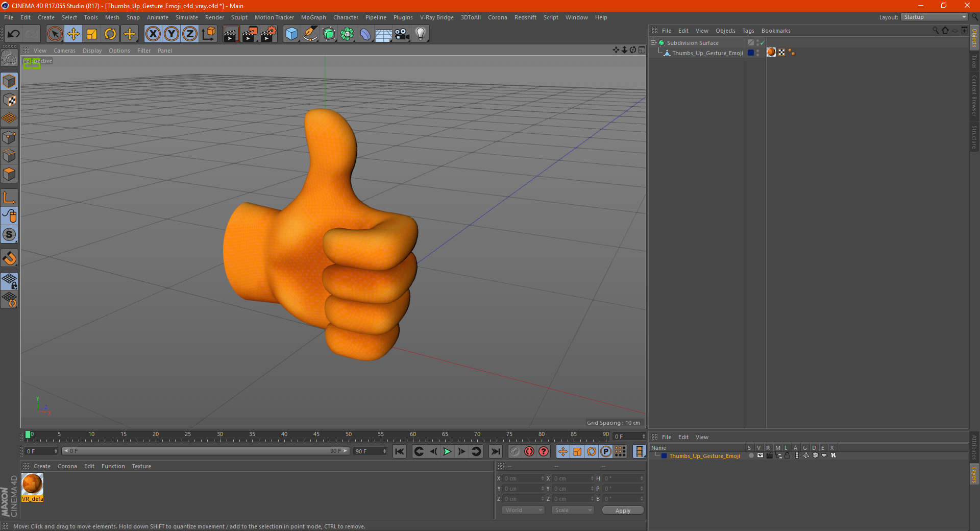Open the Bend deformer icon
Image resolution: width=980 pixels, height=531 pixels.
tap(365, 34)
